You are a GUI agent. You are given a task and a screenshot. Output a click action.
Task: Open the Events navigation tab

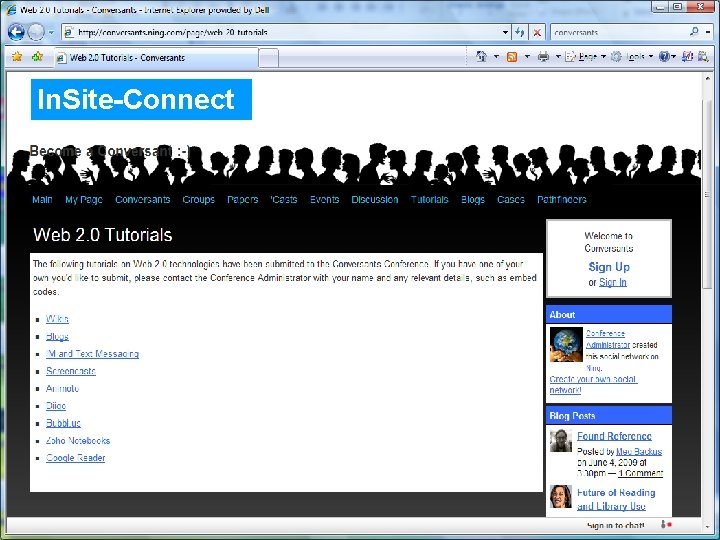pos(324,200)
